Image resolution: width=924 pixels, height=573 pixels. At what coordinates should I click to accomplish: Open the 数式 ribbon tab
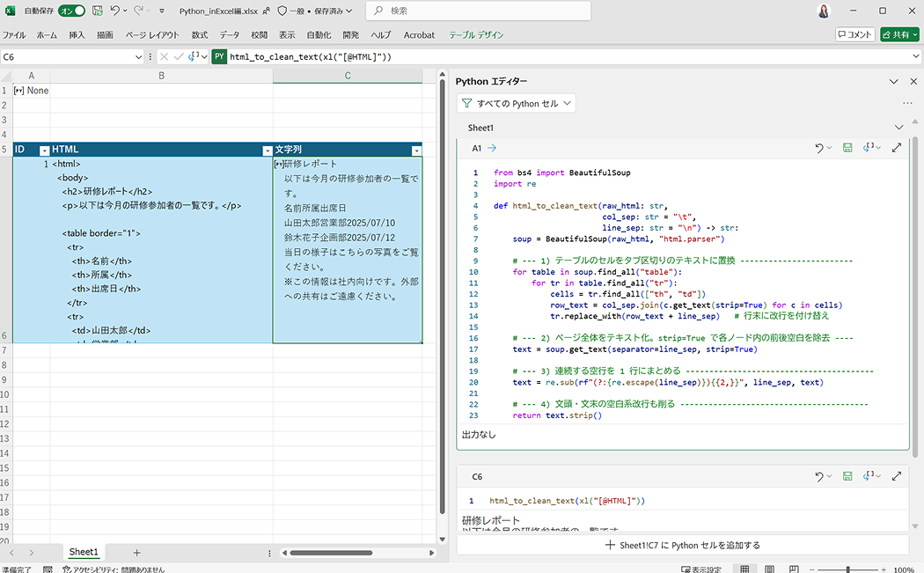coord(200,35)
